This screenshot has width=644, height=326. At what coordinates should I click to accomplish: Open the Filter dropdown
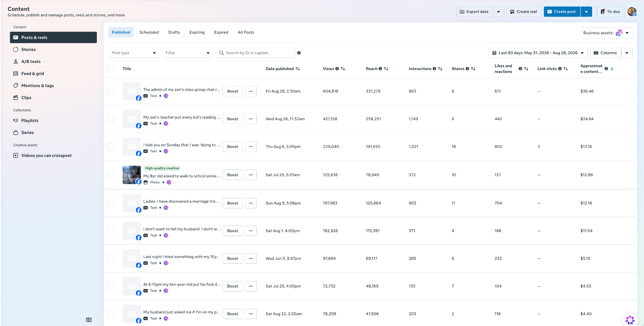(188, 53)
